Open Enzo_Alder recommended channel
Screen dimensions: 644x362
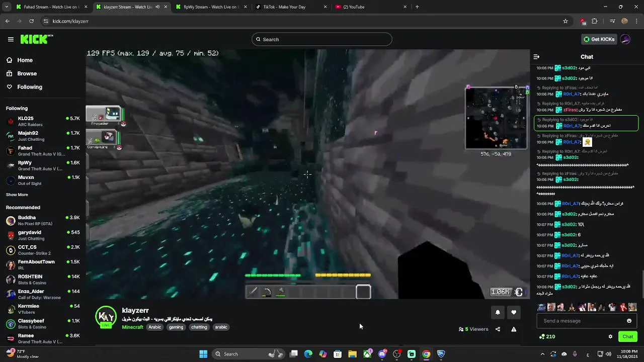pos(43,294)
